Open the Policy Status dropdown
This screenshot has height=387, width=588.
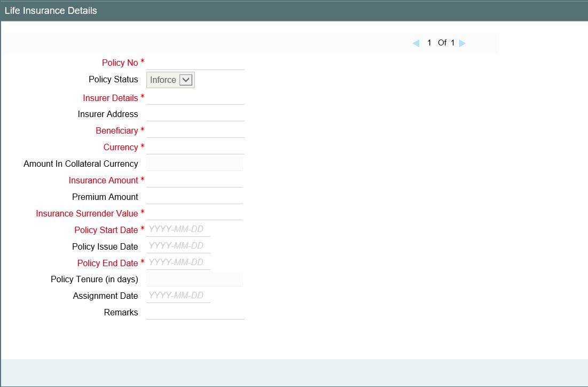click(x=170, y=80)
